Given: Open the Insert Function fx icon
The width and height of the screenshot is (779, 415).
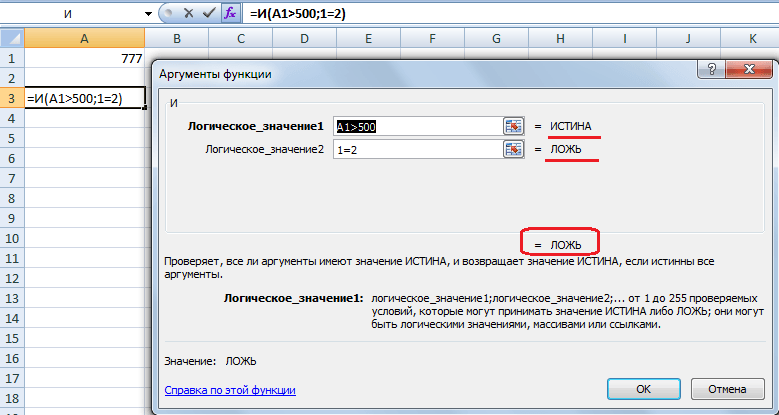Looking at the screenshot, I should pos(231,13).
